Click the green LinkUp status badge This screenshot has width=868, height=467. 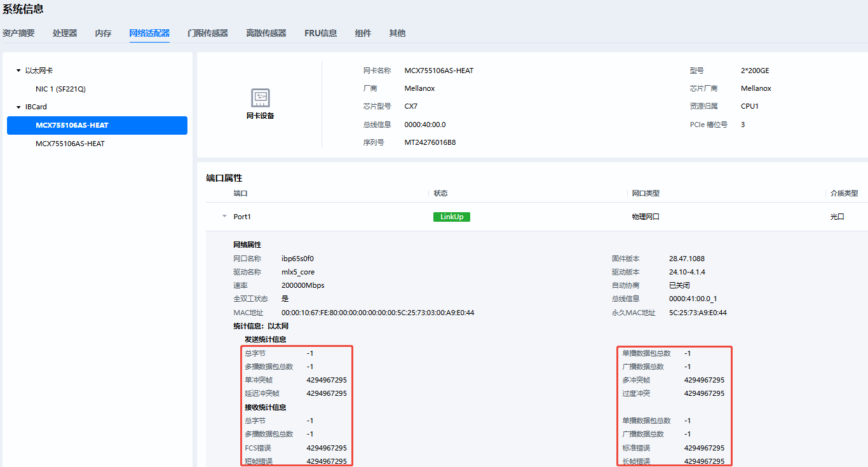pos(452,217)
